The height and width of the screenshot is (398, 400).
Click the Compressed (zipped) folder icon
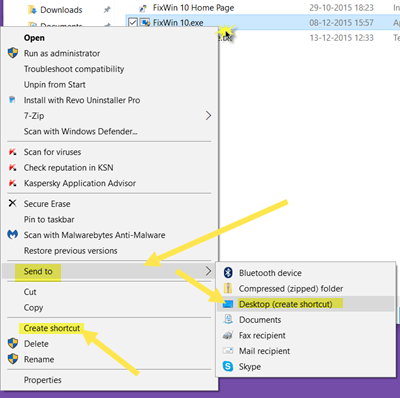pyautogui.click(x=228, y=288)
